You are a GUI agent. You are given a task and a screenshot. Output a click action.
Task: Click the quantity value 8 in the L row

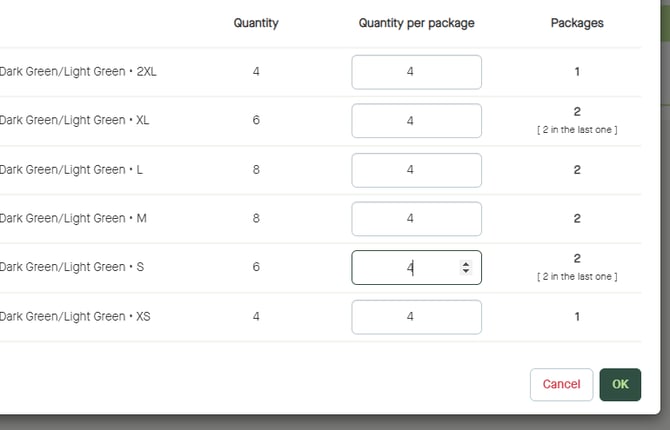(x=256, y=170)
